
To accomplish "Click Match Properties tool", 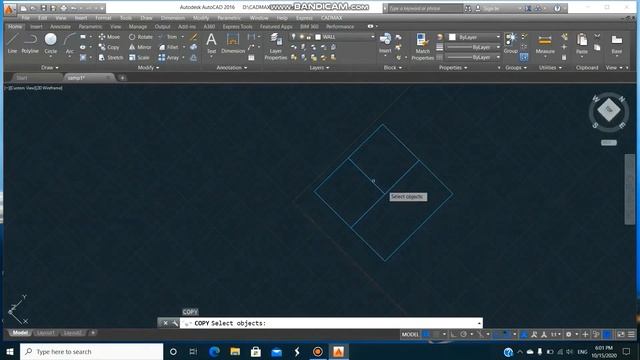I will coord(422,47).
